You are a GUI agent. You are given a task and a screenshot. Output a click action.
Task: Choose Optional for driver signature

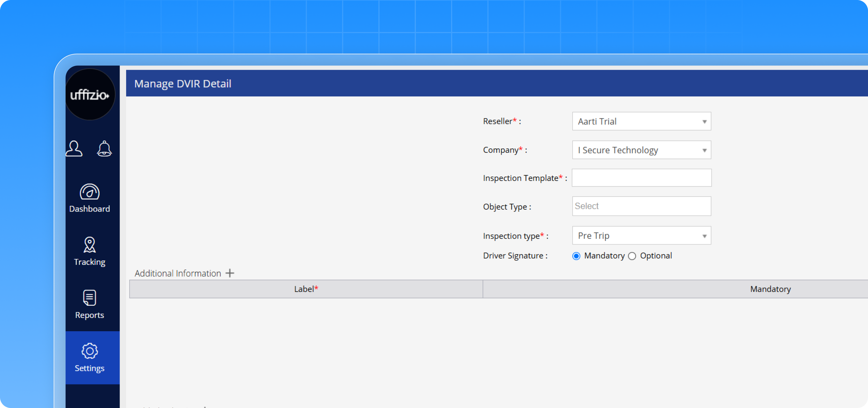(633, 256)
